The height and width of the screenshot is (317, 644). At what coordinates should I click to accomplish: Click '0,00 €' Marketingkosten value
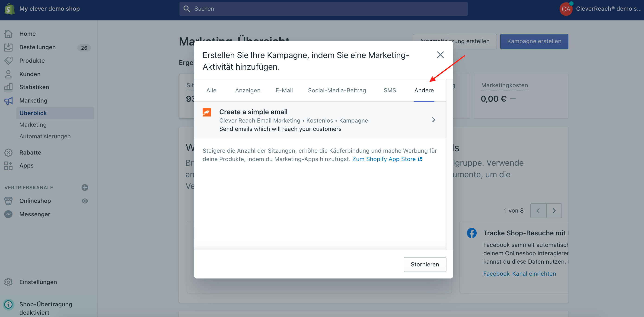coord(494,99)
